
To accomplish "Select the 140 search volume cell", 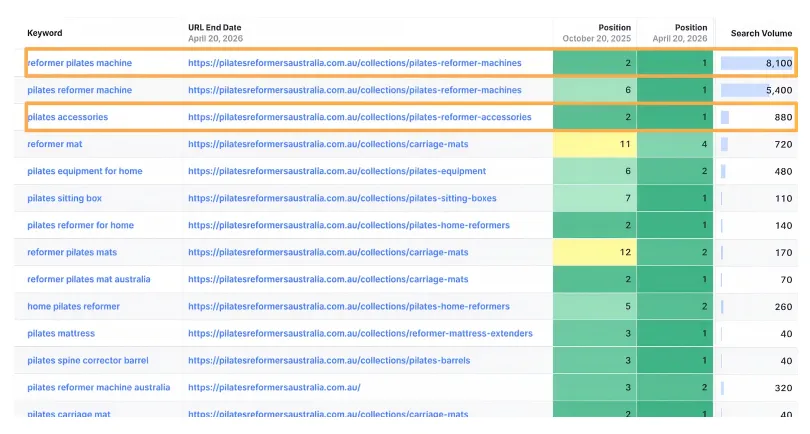I will tap(757, 225).
